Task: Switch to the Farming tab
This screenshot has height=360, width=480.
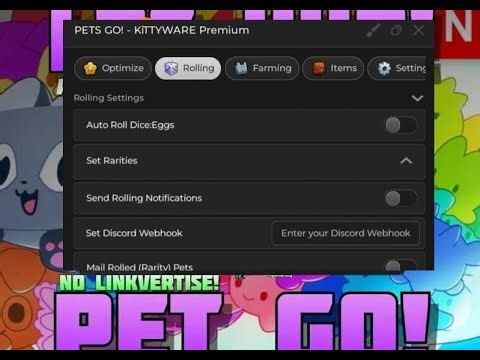Action: [262, 68]
